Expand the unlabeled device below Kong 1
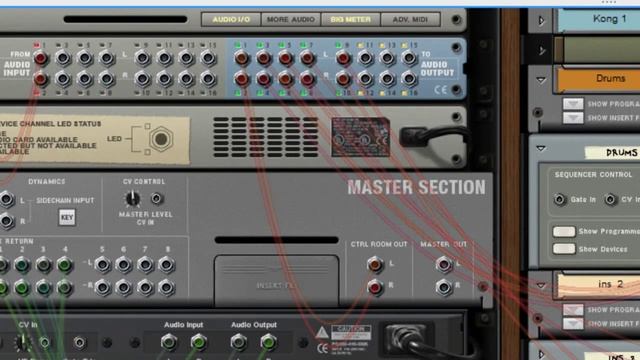The height and width of the screenshot is (360, 640). pyautogui.click(x=542, y=51)
